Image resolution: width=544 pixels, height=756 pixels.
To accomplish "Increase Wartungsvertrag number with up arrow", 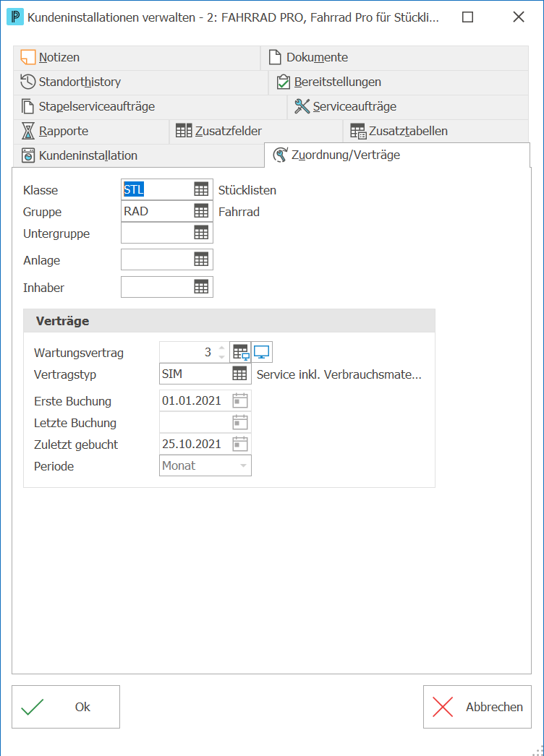I will click(221, 348).
